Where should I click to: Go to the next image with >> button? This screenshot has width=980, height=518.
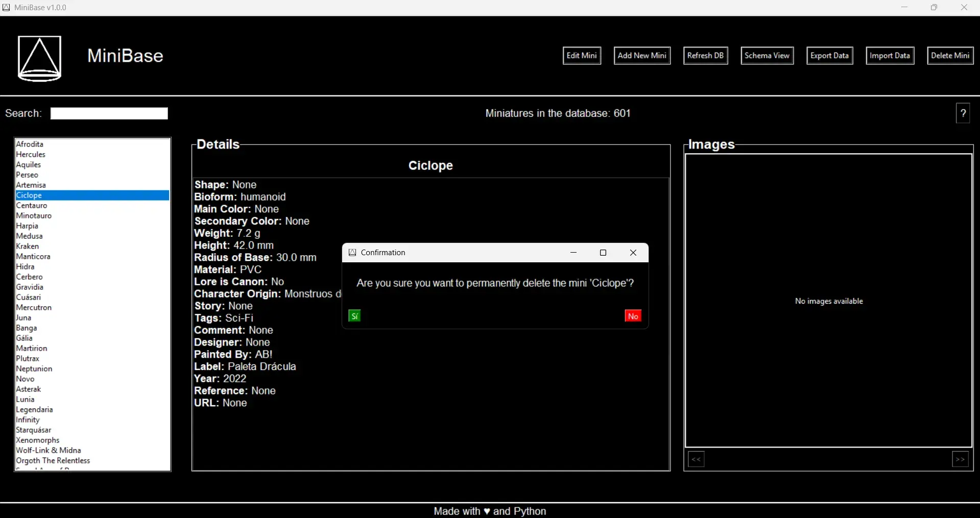(x=961, y=459)
